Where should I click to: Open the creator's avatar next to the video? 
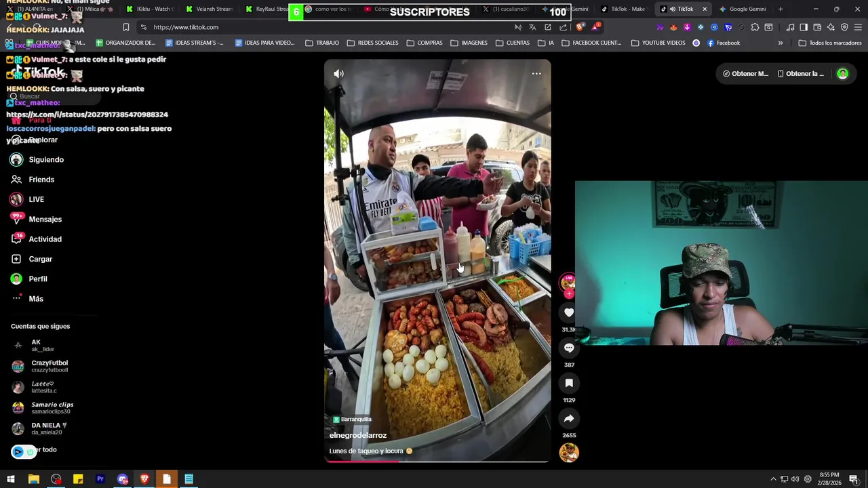click(x=568, y=283)
